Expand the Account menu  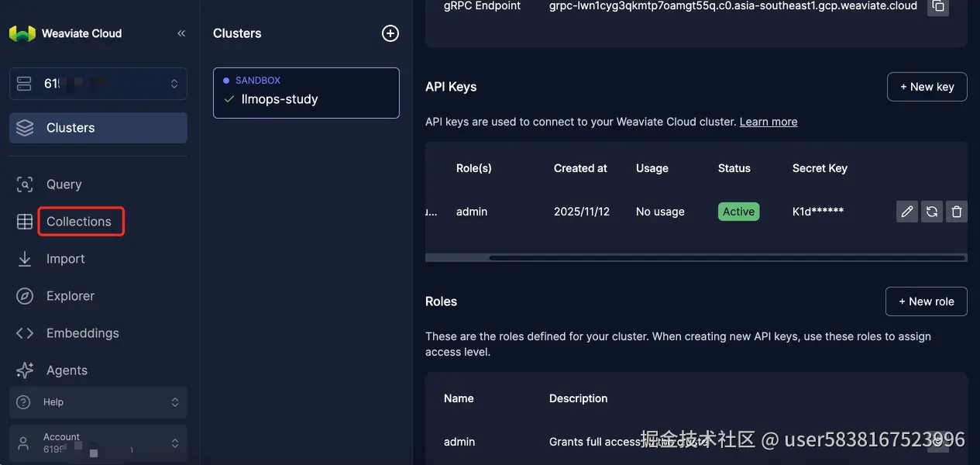click(98, 443)
